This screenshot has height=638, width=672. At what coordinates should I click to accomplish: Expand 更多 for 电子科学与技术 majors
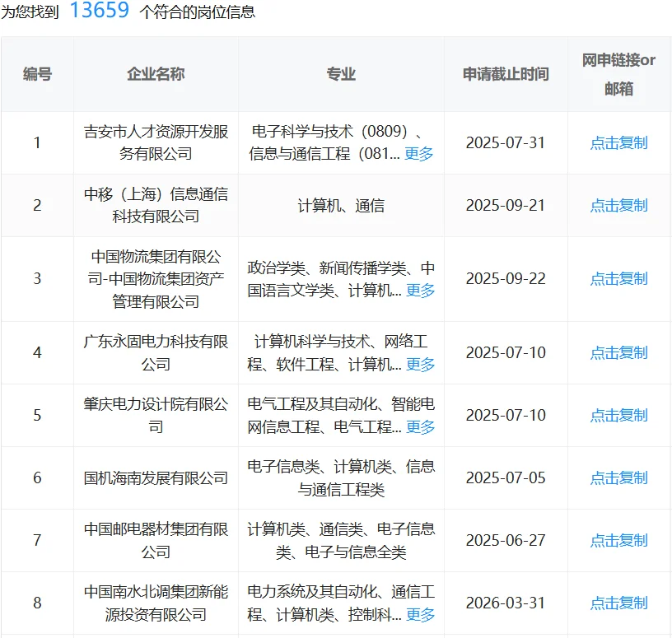418,154
